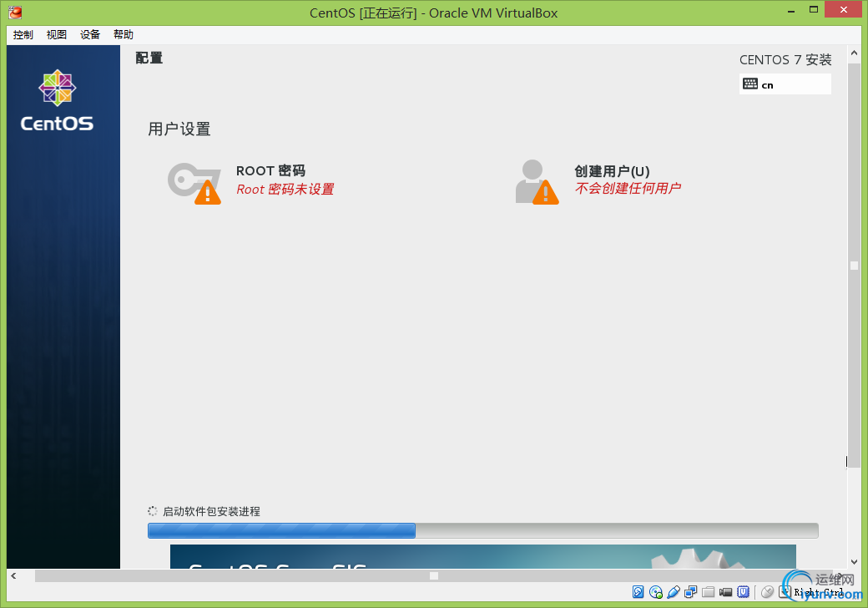Image resolution: width=868 pixels, height=608 pixels.
Task: Open the 创建用户 person icon
Action: (x=537, y=182)
